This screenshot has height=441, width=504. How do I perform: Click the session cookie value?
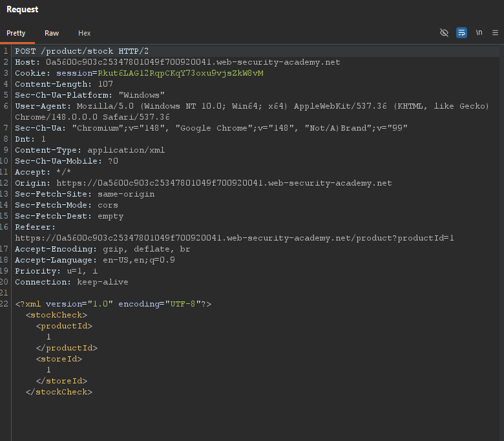pos(180,73)
